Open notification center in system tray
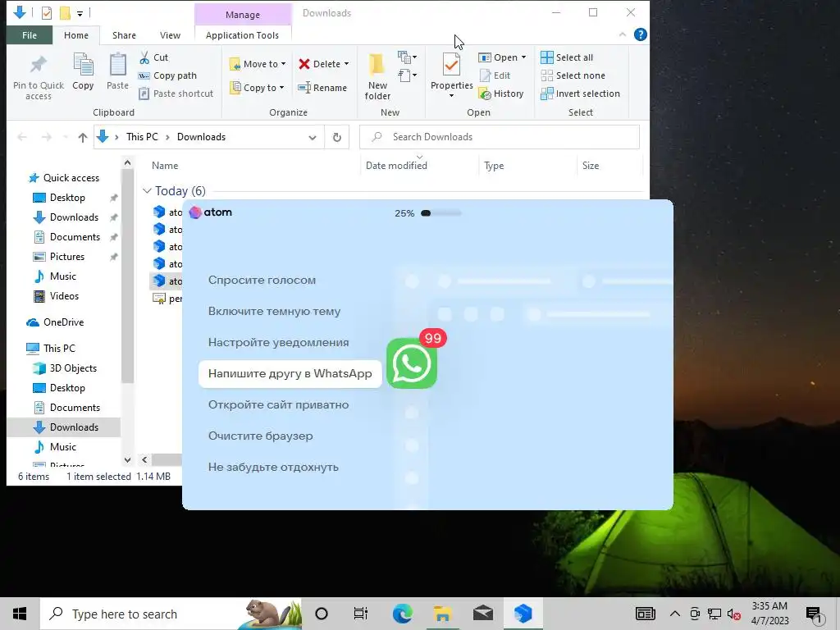This screenshot has height=630, width=840. point(813,614)
